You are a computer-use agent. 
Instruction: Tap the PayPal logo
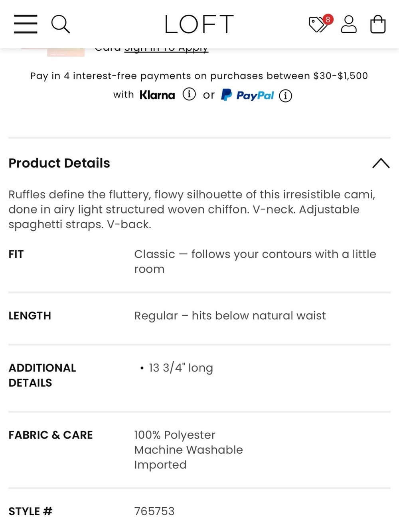pyautogui.click(x=247, y=95)
